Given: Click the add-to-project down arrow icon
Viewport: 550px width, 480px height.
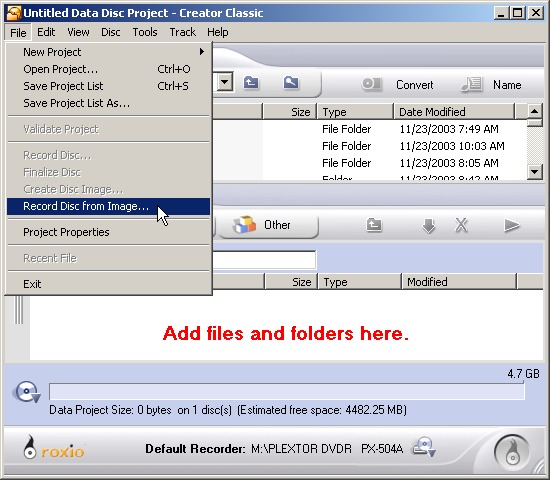Looking at the screenshot, I should 428,225.
